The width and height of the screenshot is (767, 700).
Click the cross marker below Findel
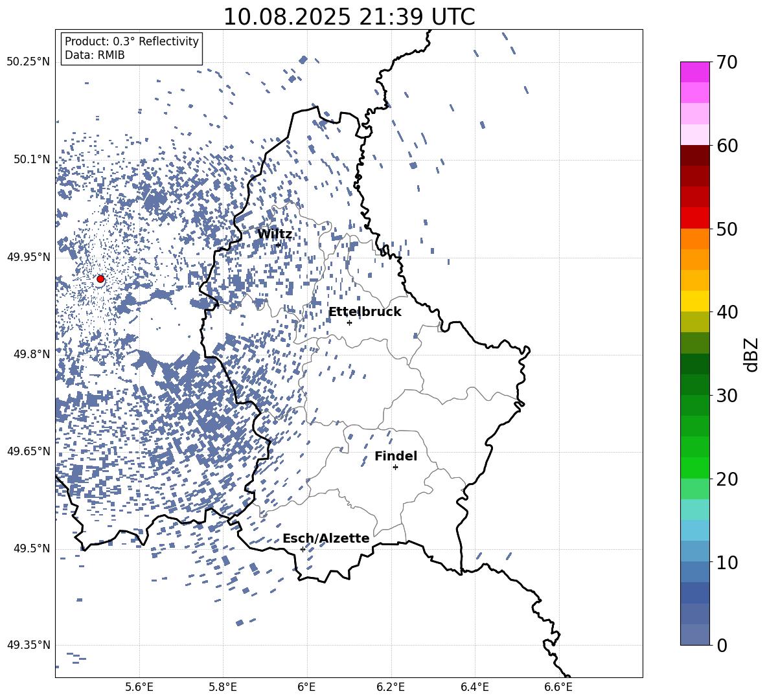395,468
